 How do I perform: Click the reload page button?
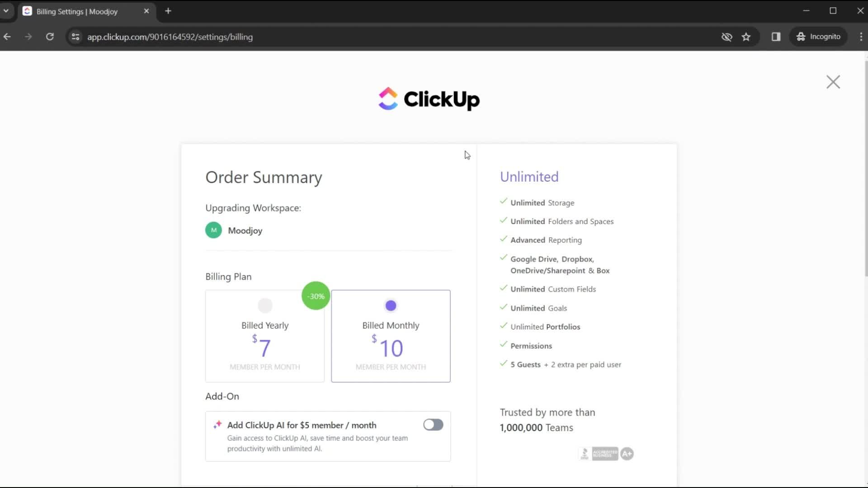point(50,37)
